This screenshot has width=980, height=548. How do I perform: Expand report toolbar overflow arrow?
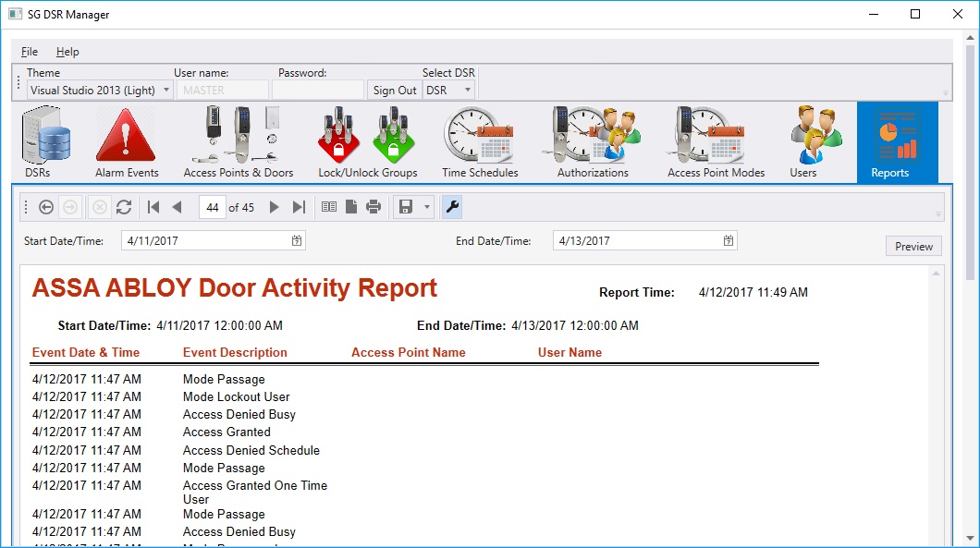937,214
